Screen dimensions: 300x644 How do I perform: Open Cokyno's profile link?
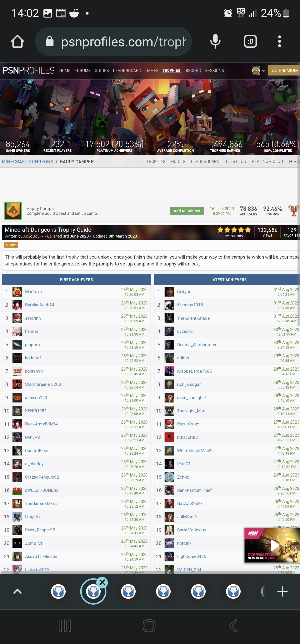[x=184, y=292]
